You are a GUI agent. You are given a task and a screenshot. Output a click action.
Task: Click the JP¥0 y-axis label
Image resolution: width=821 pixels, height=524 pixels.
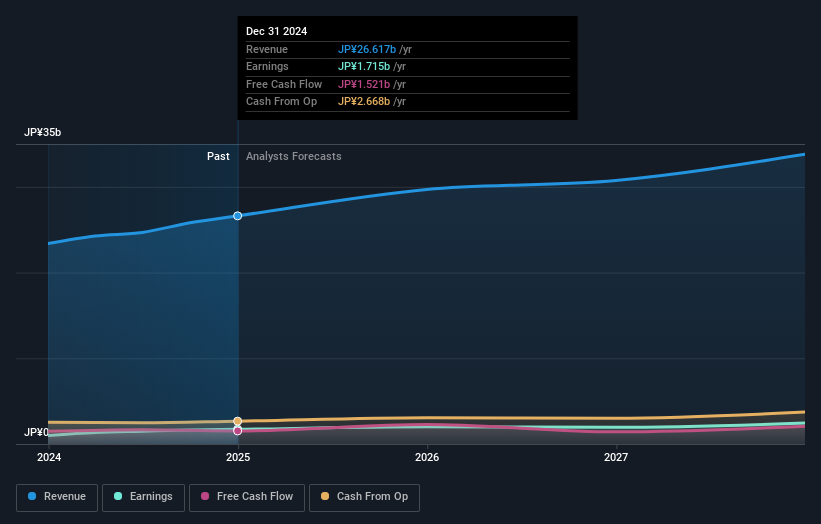36,432
